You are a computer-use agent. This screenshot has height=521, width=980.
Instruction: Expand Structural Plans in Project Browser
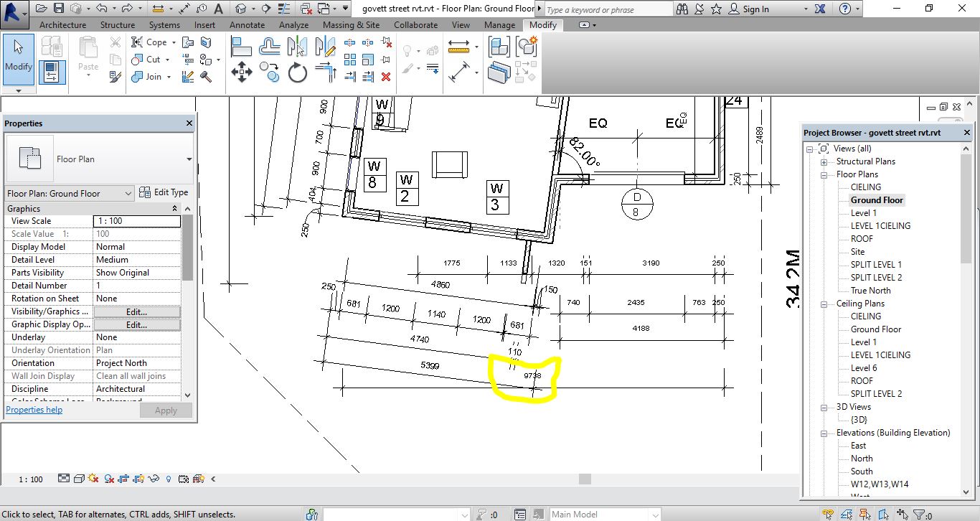click(823, 161)
